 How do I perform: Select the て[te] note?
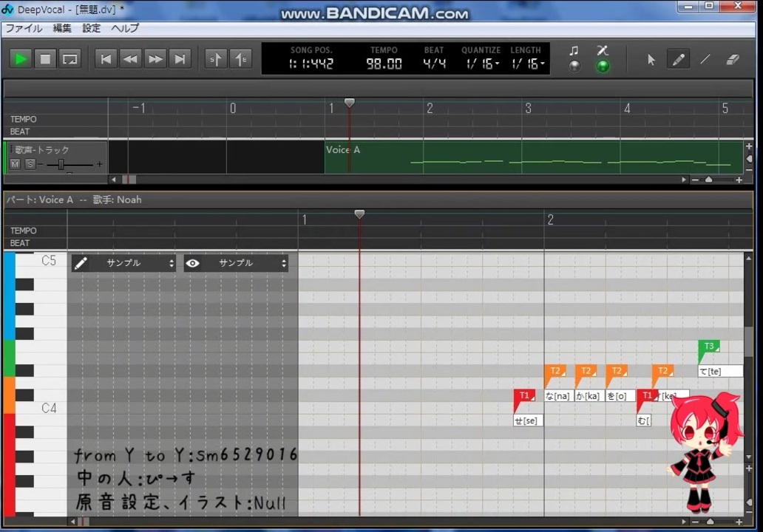[720, 371]
